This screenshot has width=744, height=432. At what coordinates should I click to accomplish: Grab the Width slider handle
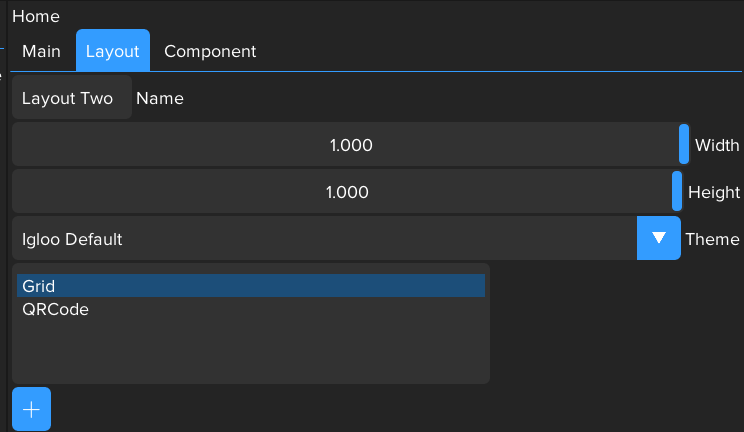coord(684,144)
